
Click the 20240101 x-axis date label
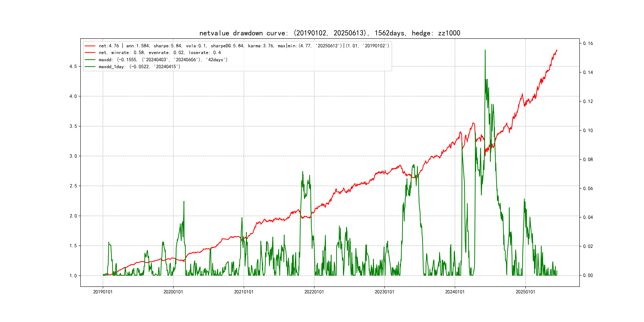tap(455, 292)
